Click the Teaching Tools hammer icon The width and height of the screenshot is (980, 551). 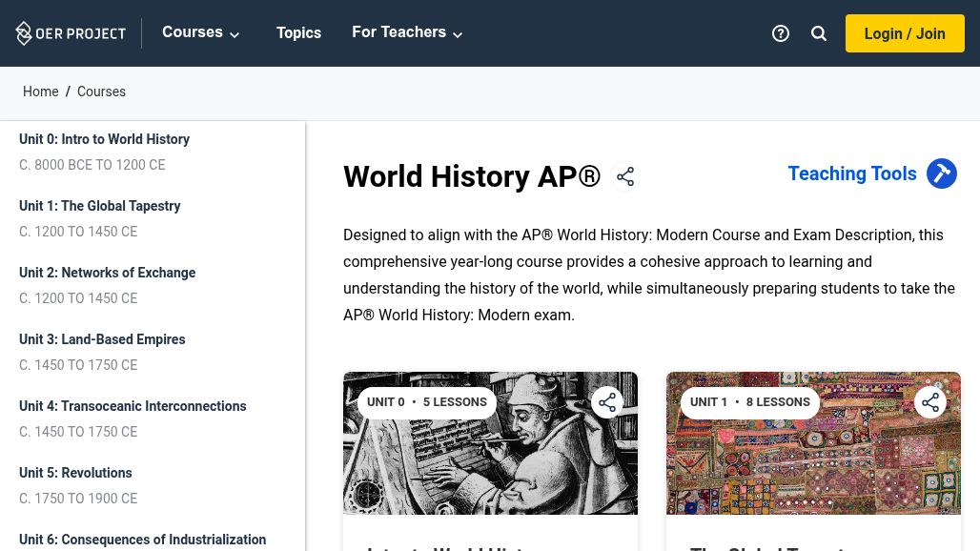[x=941, y=173]
